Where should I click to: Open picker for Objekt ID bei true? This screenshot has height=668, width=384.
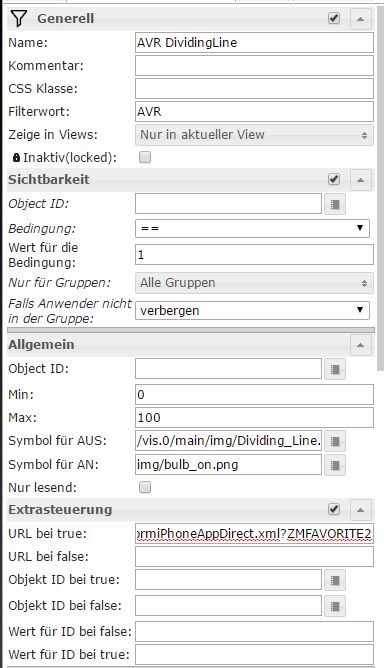pyautogui.click(x=335, y=580)
